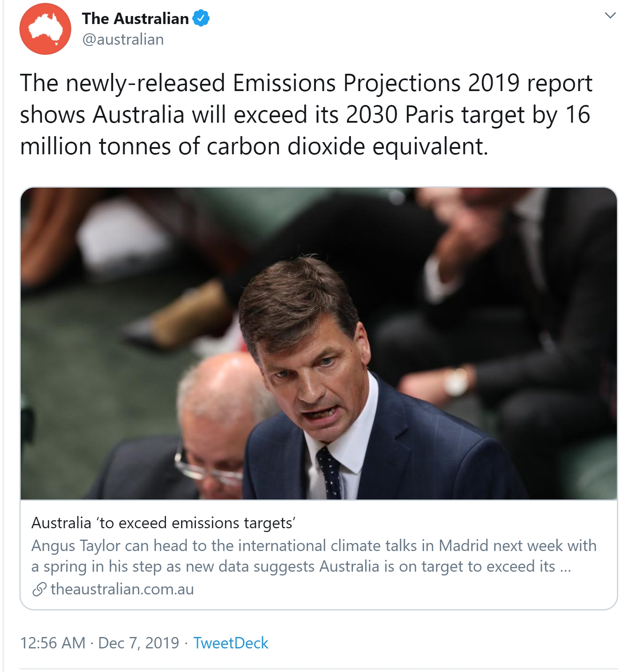Click the Dec 7, 2019 date
630x672 pixels.
click(138, 643)
